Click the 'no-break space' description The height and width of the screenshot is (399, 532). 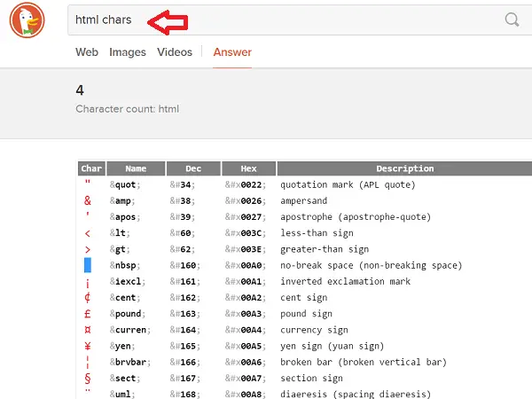click(372, 265)
